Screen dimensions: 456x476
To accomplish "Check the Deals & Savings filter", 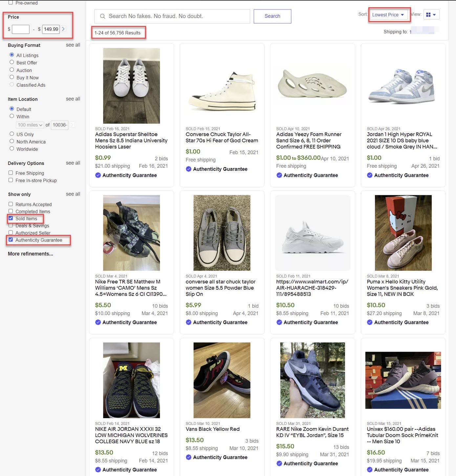I will click(11, 225).
